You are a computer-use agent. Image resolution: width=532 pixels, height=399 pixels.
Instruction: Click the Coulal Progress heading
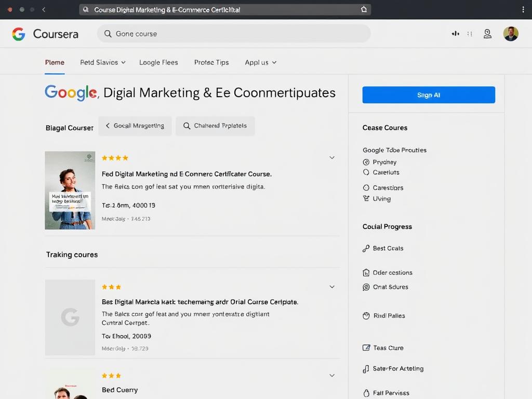(387, 227)
